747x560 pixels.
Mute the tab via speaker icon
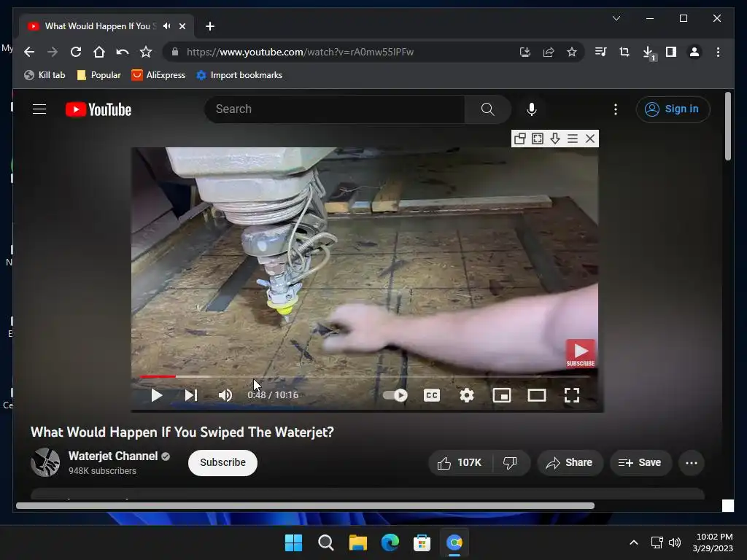(167, 26)
